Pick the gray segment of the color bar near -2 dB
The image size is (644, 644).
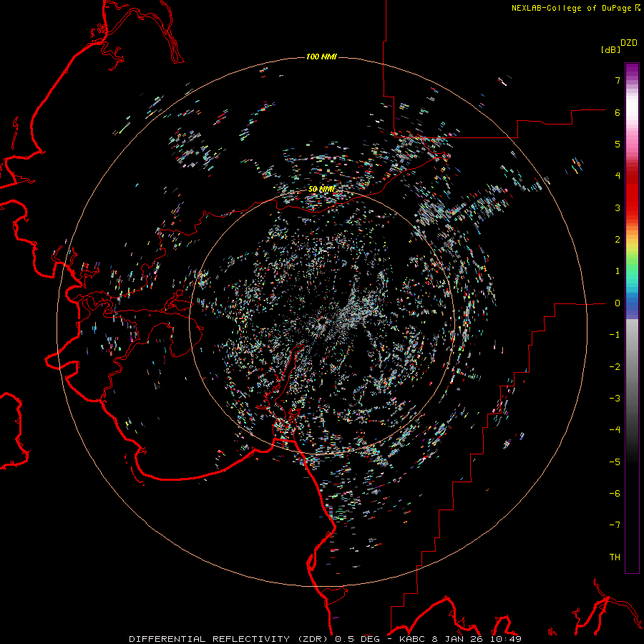point(632,366)
